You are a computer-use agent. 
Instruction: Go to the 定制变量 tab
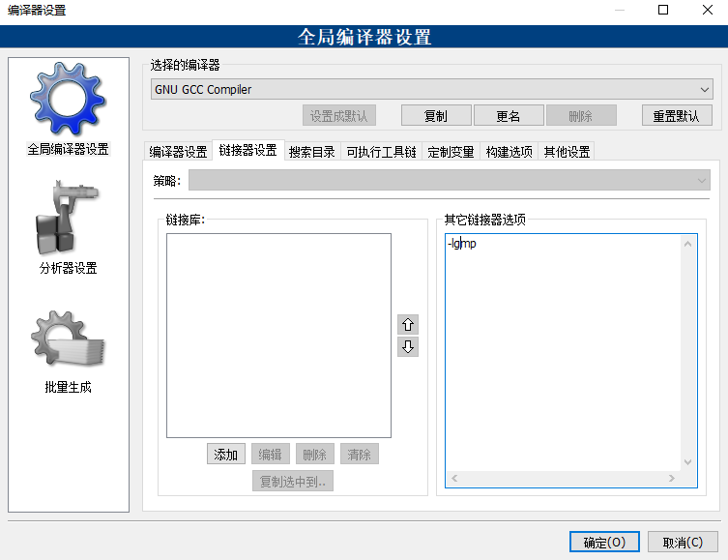451,152
